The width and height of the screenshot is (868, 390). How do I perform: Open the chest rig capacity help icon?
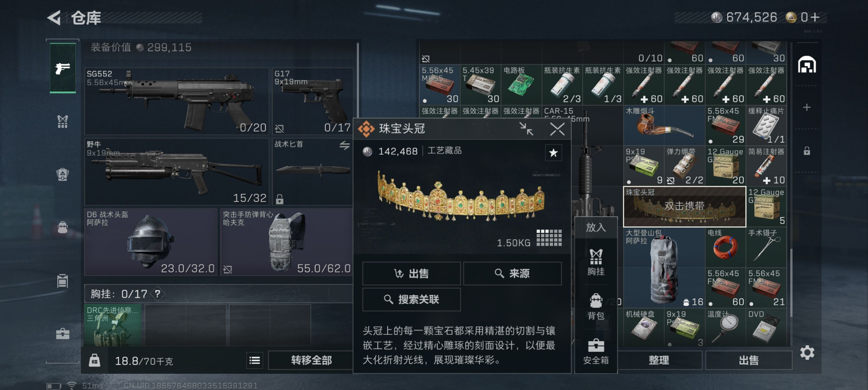157,294
